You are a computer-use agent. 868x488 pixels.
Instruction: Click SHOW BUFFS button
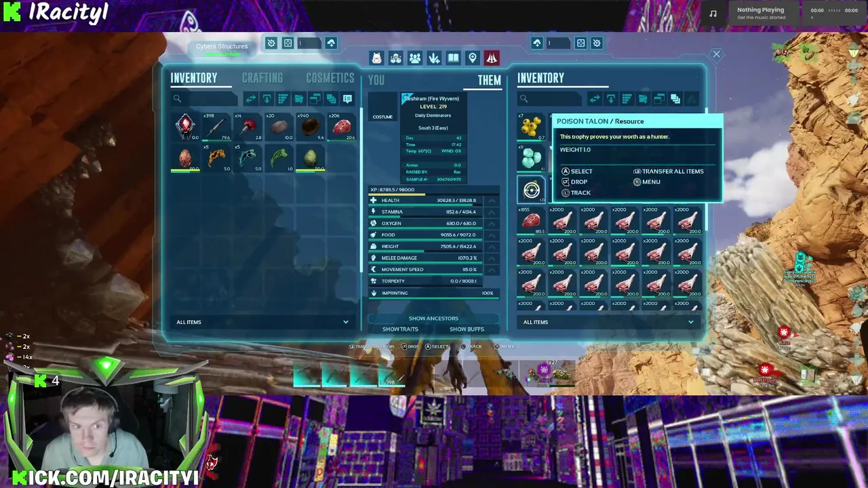[467, 329]
